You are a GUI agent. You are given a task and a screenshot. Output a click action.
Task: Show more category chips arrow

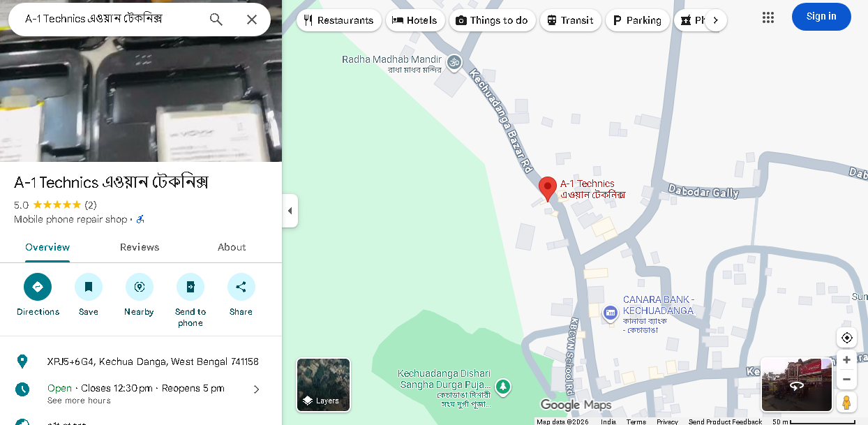tap(715, 20)
